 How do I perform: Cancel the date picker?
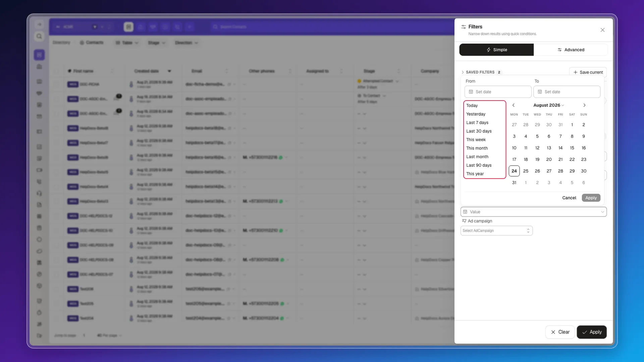pyautogui.click(x=569, y=198)
